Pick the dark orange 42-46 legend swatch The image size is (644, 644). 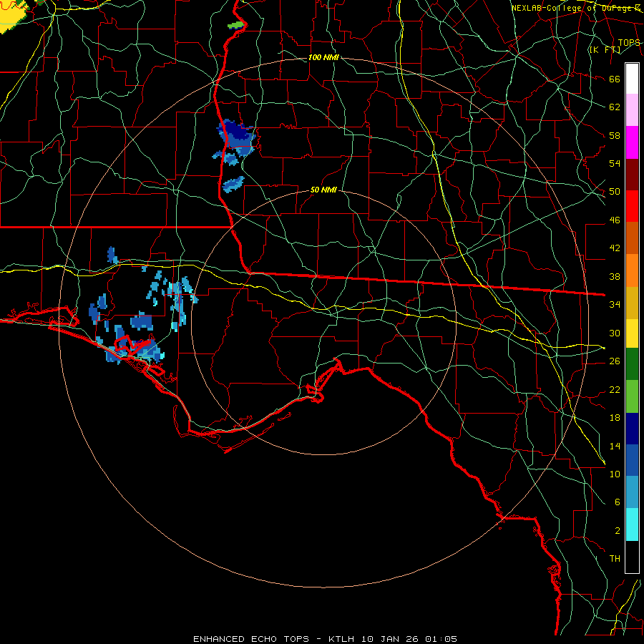tap(632, 238)
